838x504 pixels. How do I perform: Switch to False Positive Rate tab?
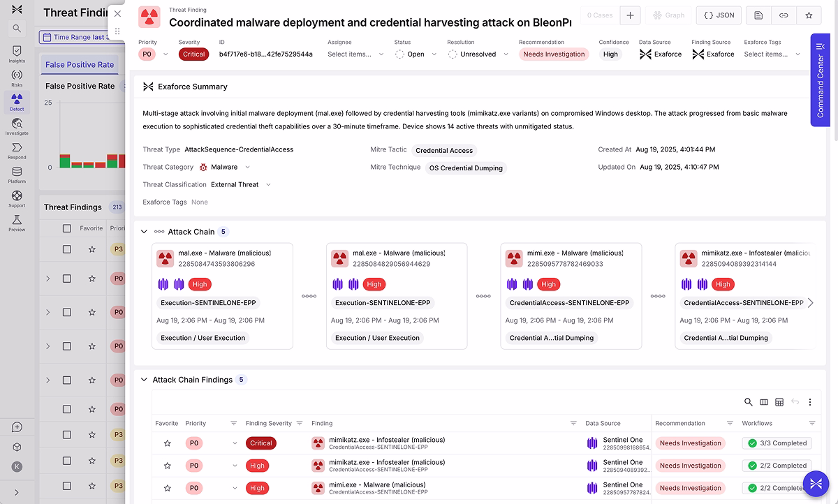coord(80,65)
